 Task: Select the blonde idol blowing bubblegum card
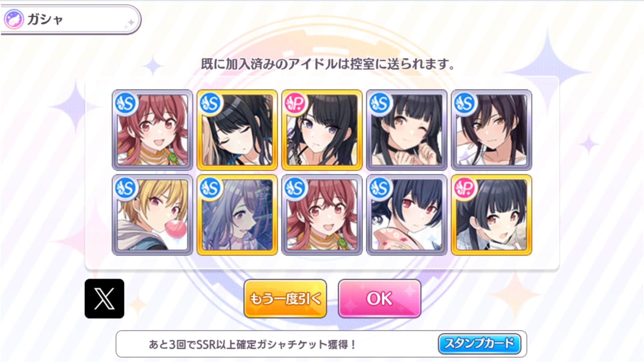[x=152, y=215]
